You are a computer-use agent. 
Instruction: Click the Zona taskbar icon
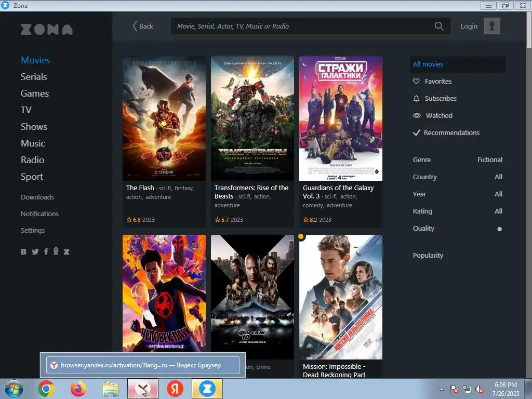[207, 389]
